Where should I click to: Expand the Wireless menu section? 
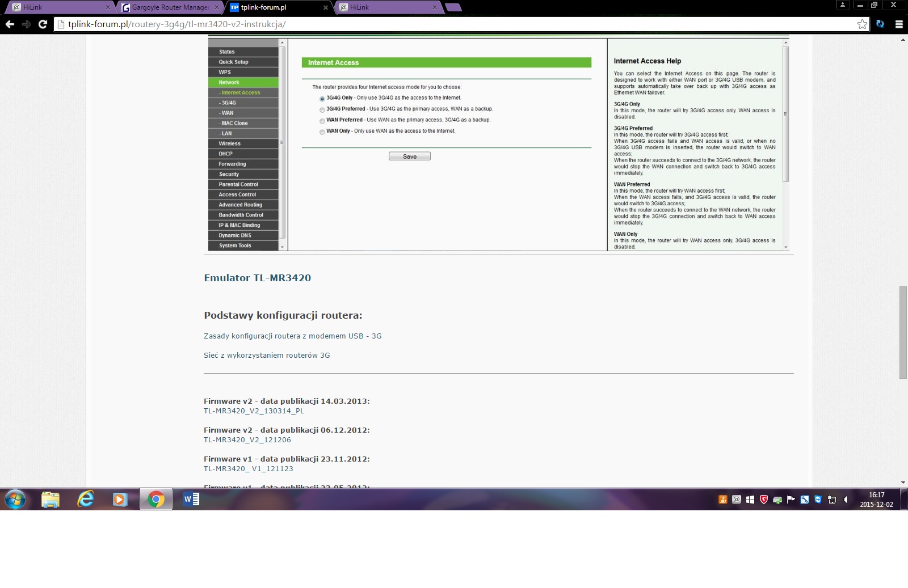click(230, 143)
